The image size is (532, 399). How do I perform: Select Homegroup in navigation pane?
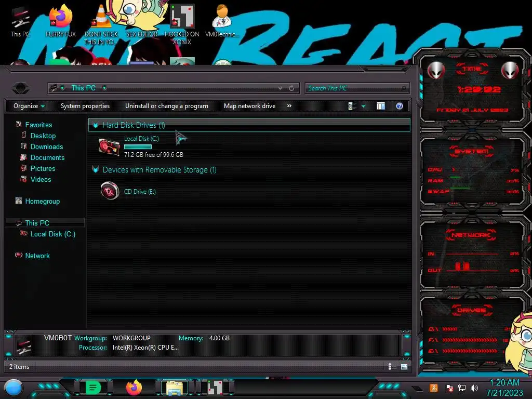(43, 201)
